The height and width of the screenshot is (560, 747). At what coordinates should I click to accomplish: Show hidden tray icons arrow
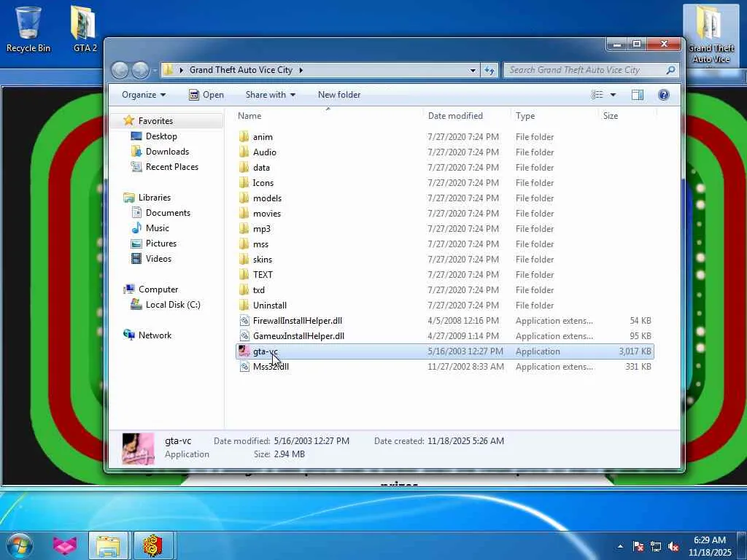click(620, 547)
